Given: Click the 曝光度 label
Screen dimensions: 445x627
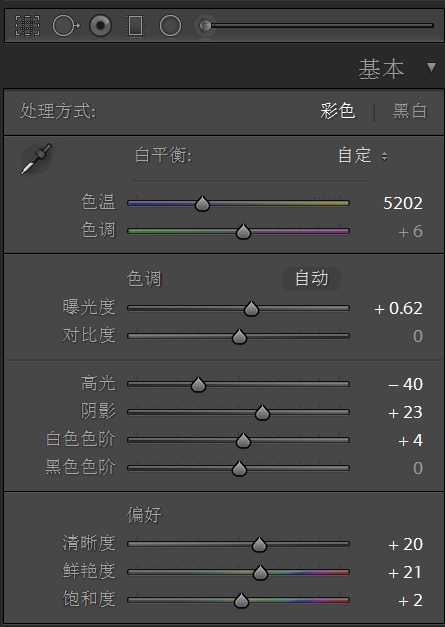Looking at the screenshot, I should [x=89, y=308].
